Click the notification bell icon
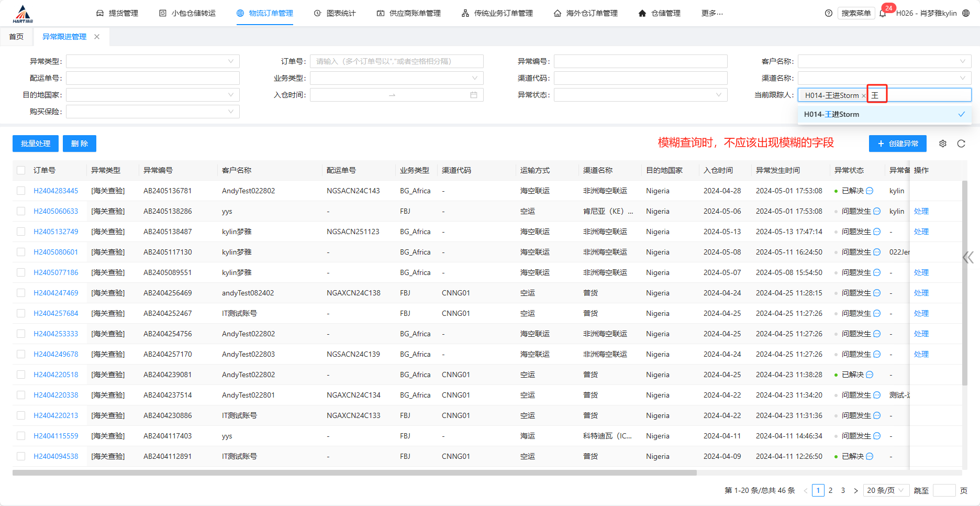 [883, 14]
